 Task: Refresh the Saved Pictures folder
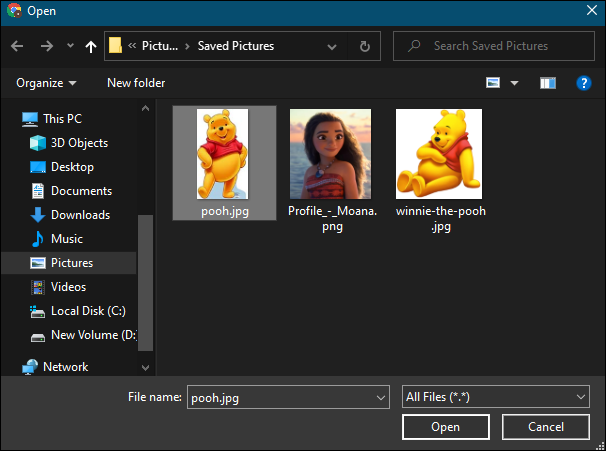364,46
